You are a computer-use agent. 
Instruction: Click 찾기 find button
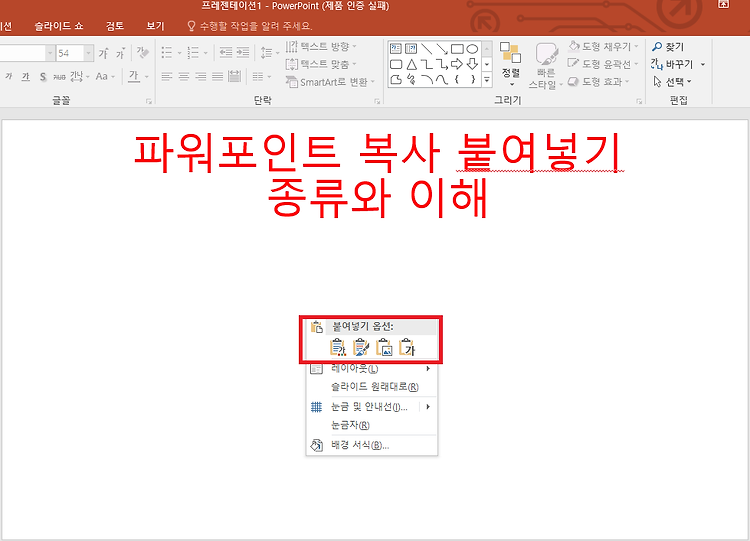tap(668, 47)
